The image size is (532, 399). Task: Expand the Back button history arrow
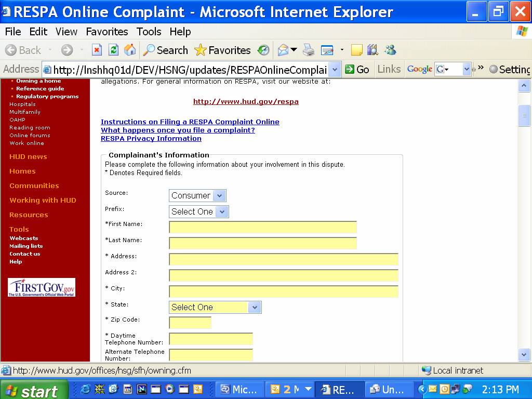tap(50, 50)
